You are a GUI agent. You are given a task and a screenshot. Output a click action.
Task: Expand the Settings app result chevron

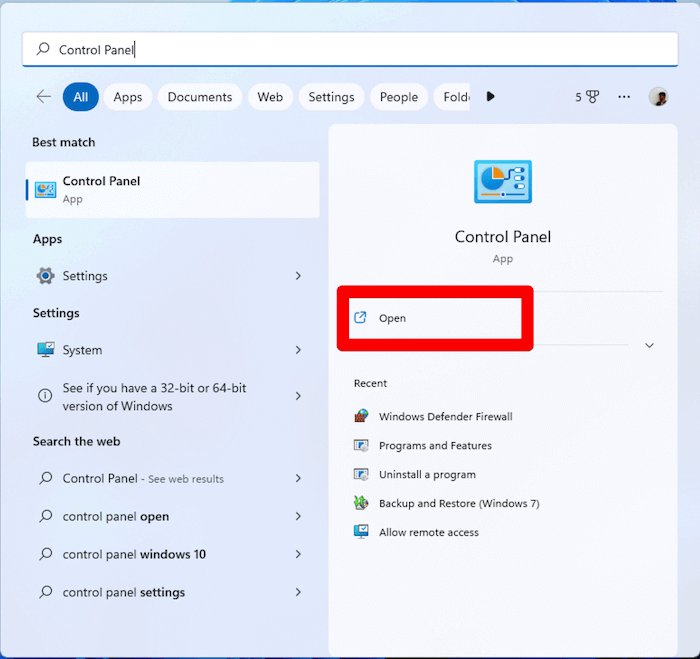click(298, 276)
